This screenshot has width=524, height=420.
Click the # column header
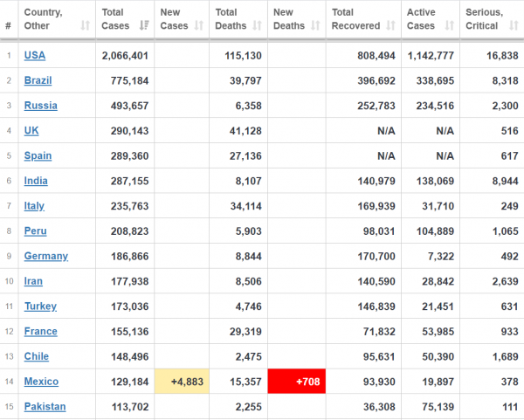coord(9,25)
